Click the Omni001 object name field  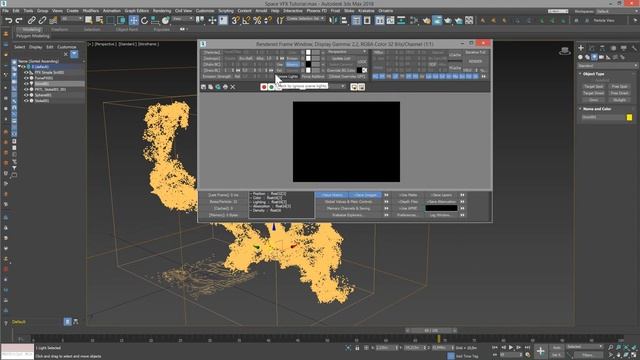point(602,117)
